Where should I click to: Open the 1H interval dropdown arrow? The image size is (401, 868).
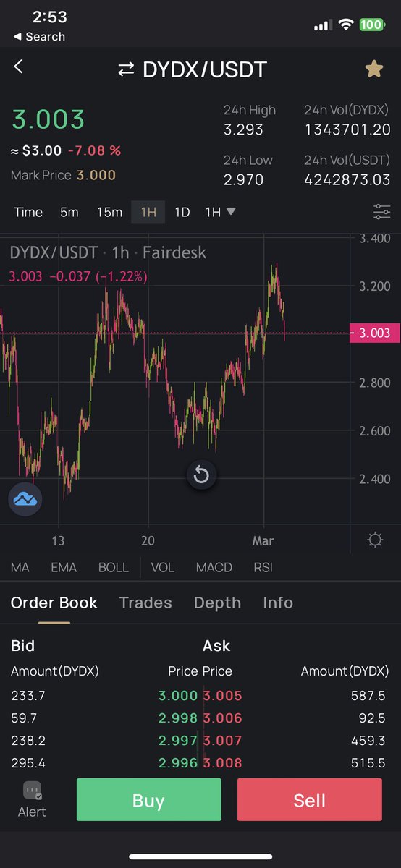(x=231, y=212)
